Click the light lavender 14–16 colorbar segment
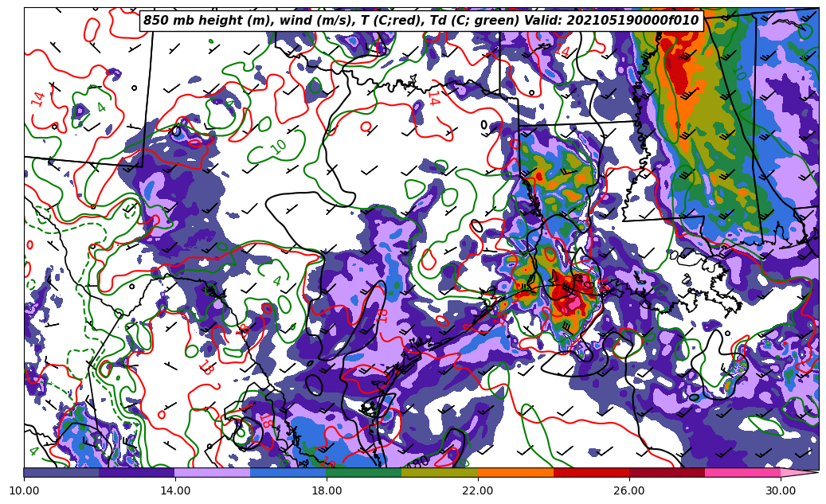This screenshot has width=826, height=504. click(x=213, y=472)
